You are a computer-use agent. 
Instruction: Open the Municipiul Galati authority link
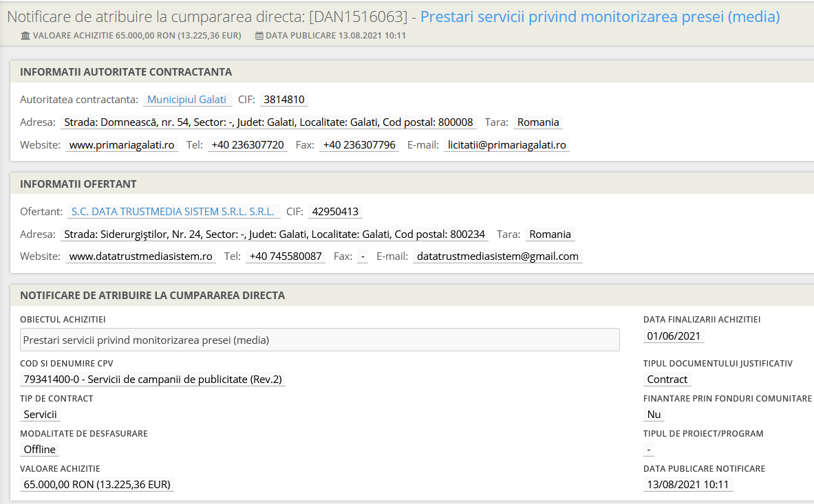(186, 100)
